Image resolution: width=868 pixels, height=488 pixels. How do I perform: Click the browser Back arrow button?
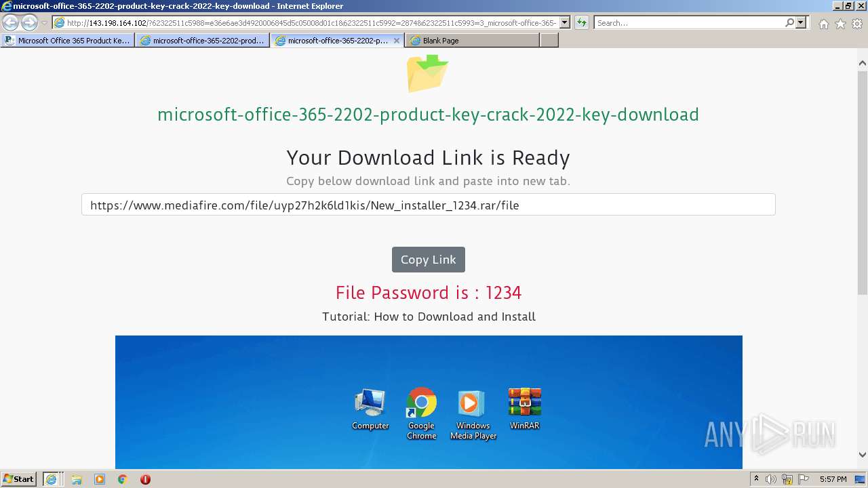[11, 22]
